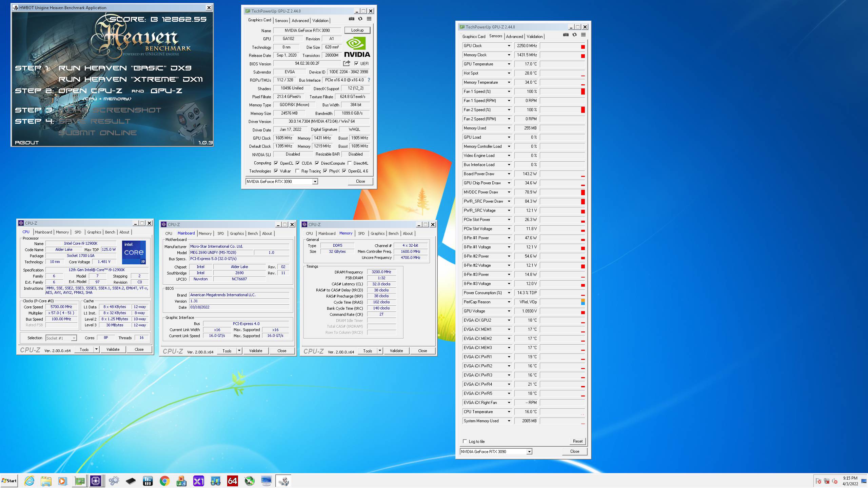Expand the Board Power Draw sensor dropdown
Screen dimensions: 868x488
click(509, 174)
